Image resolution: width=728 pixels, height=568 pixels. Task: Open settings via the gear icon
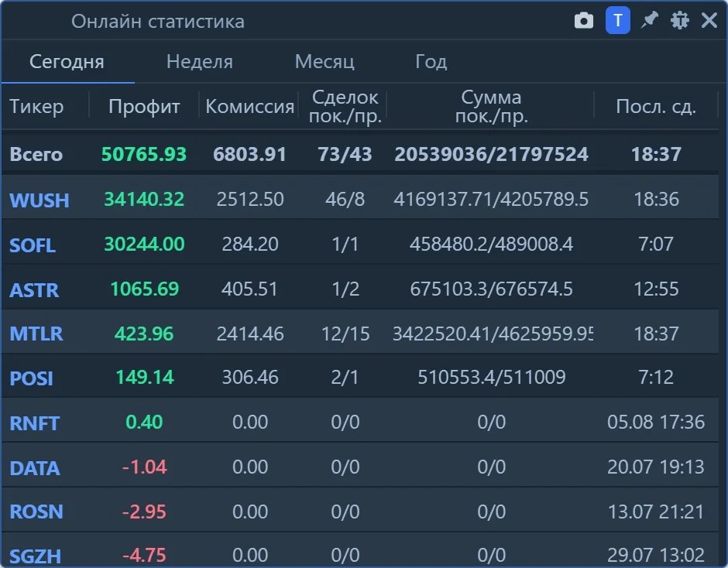(x=680, y=20)
